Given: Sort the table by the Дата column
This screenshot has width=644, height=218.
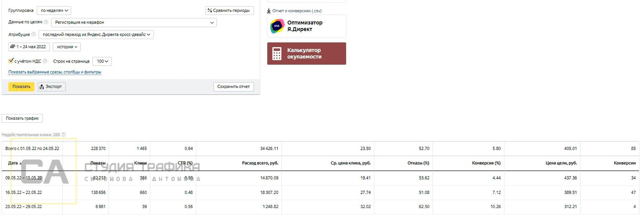Looking at the screenshot, I should pos(13,163).
